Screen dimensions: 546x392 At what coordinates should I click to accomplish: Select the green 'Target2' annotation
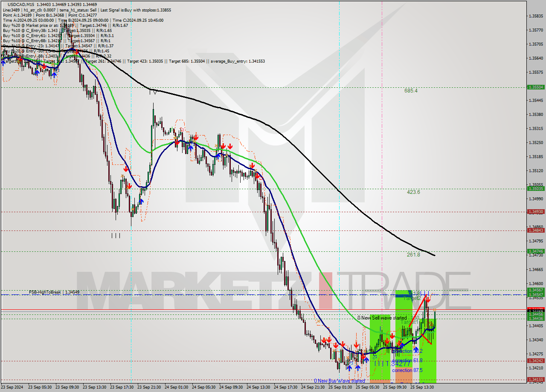coord(412,298)
